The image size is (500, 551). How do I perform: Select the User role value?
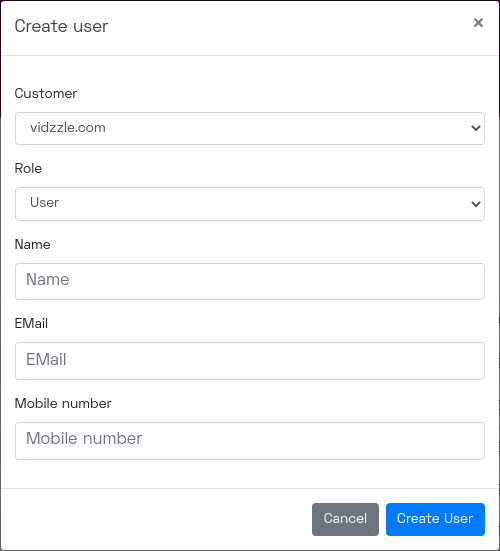pyautogui.click(x=44, y=202)
